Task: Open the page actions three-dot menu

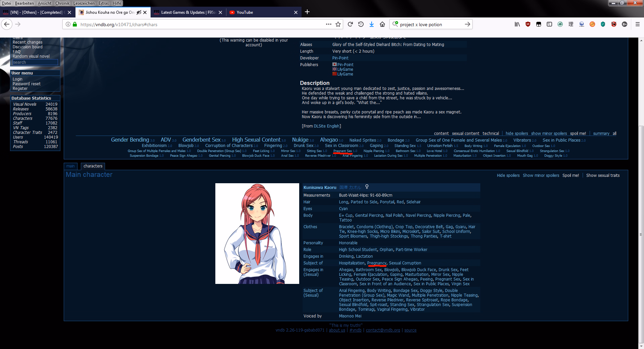Action: pos(328,24)
